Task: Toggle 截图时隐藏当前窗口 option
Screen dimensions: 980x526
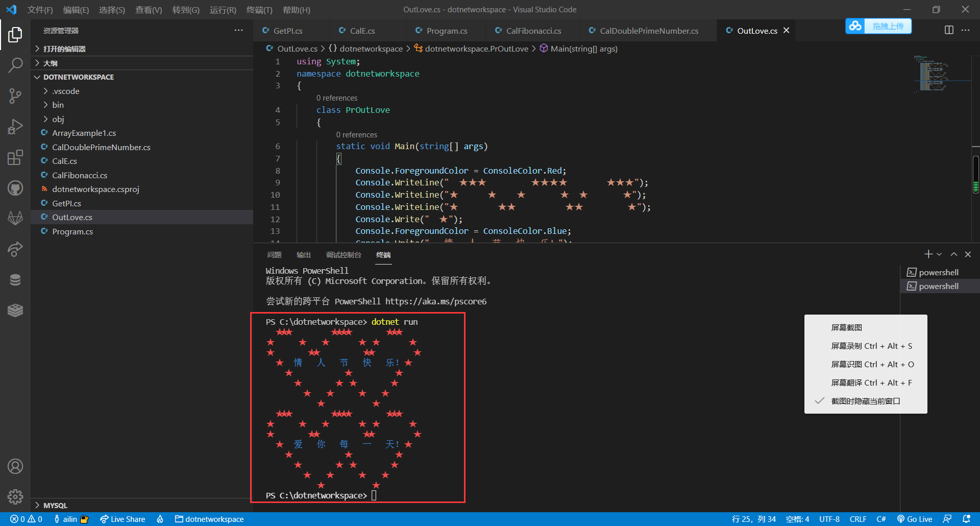Action: tap(865, 401)
